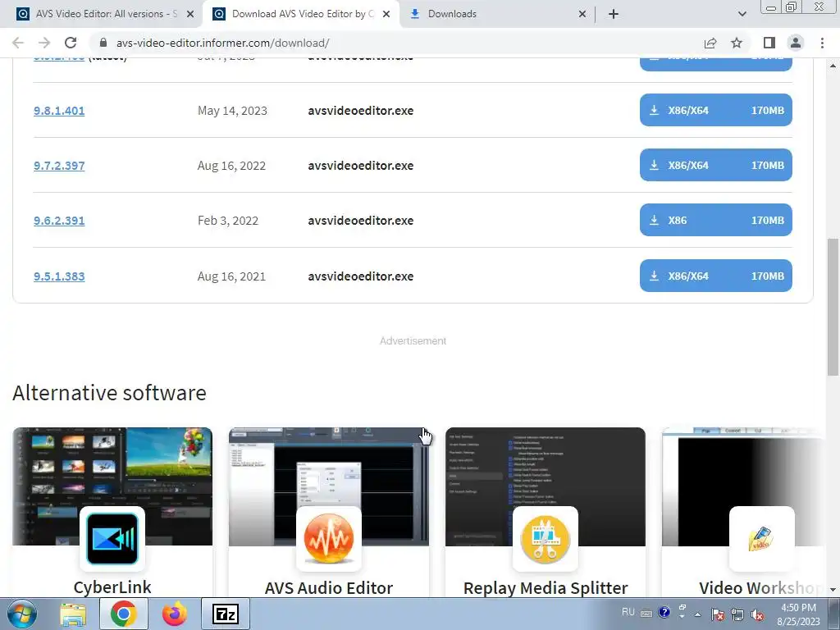Share this page via share icon

pyautogui.click(x=710, y=43)
